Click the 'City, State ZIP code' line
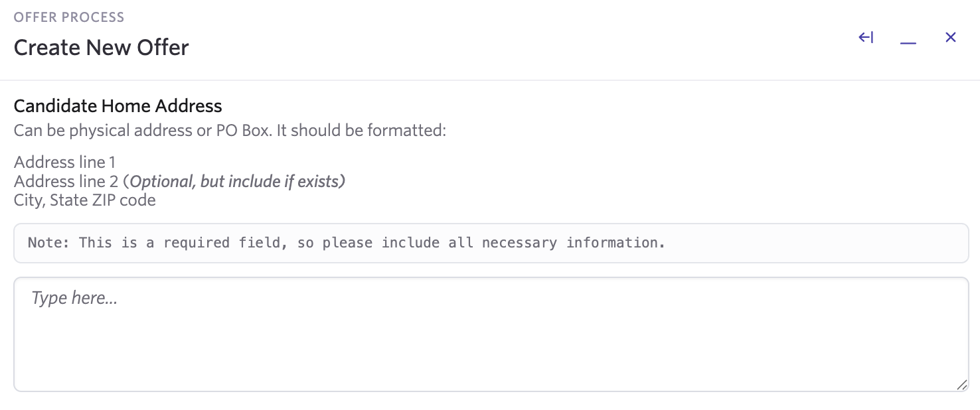Viewport: 980px width, 410px height. coord(84,200)
